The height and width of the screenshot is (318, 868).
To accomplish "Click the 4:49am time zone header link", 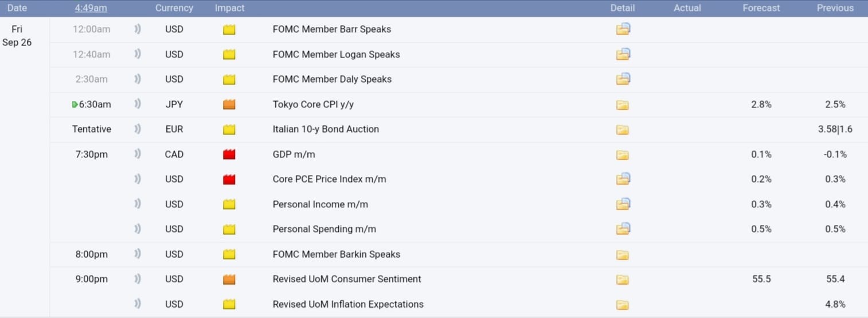I will 91,8.
